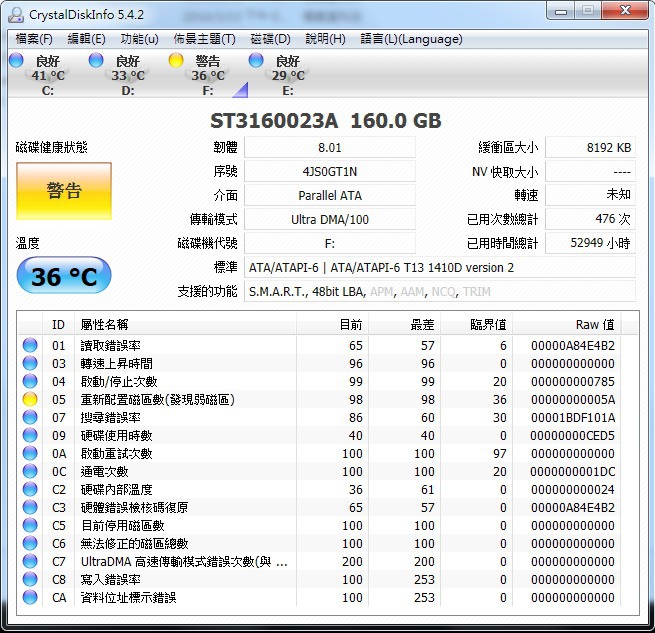Screen dimensions: 655x633
Task: Open the 說明(H) menu
Action: [325, 39]
